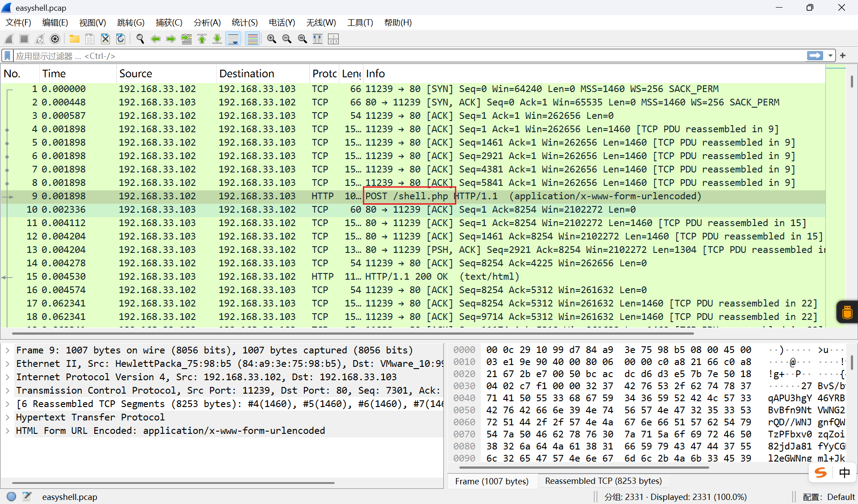The width and height of the screenshot is (858, 504).
Task: Expand the Hypertext Transfer Protocol tree
Action: pyautogui.click(x=8, y=417)
